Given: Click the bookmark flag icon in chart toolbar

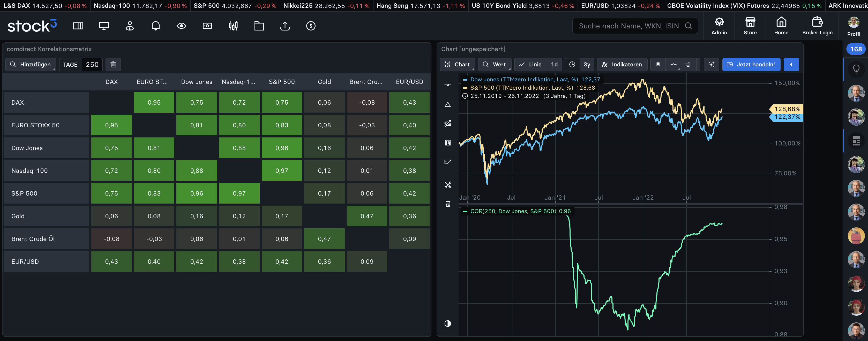Looking at the screenshot, I should point(658,64).
